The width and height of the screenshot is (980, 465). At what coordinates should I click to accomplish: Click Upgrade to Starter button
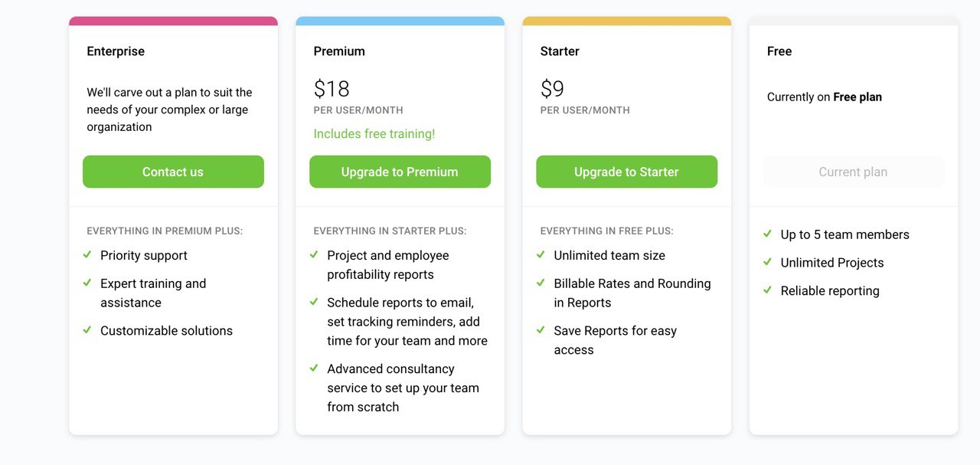click(626, 172)
